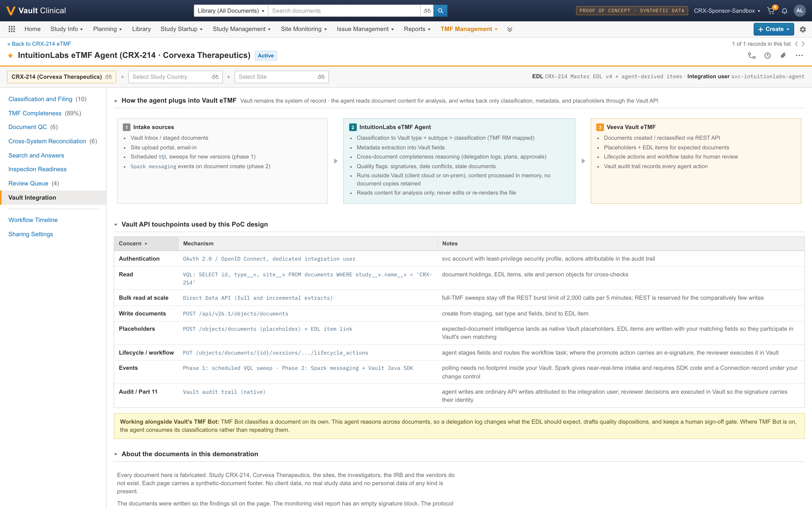
Task: Expand the Study Info menu
Action: pos(66,29)
